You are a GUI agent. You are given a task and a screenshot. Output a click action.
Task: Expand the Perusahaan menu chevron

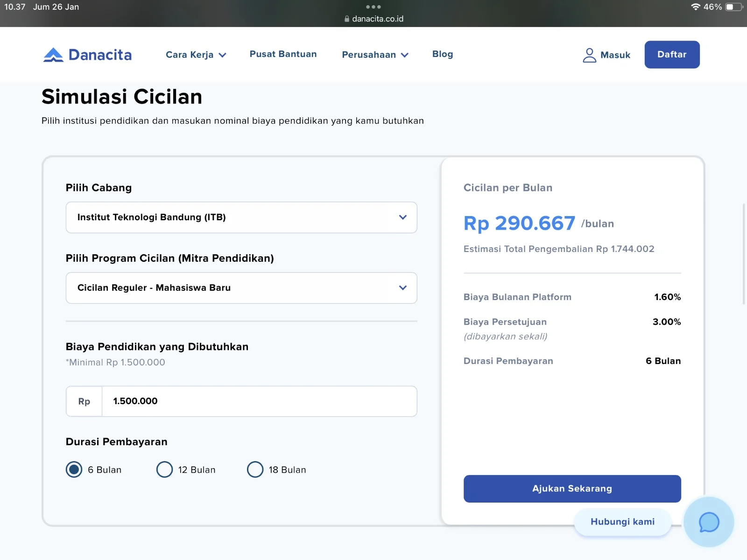405,55
